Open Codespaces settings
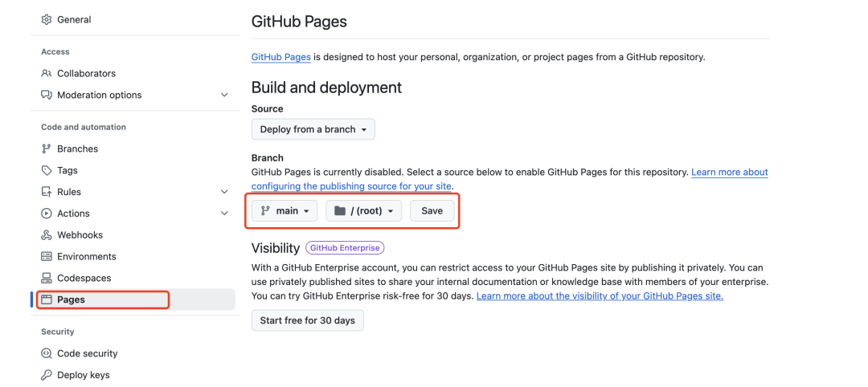The image size is (868, 387). coord(84,278)
